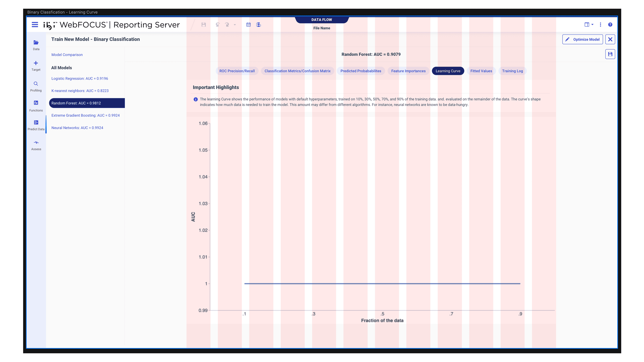Switch to the Feature Importances tab

(408, 71)
